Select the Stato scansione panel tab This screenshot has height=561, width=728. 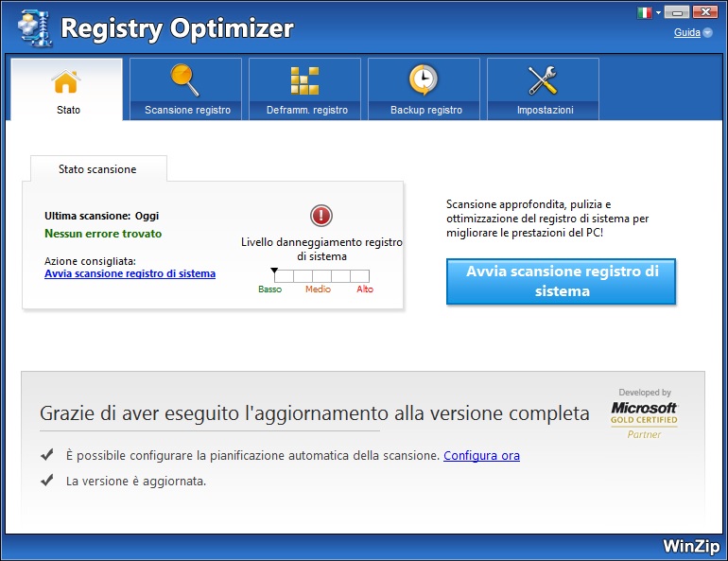coord(98,169)
